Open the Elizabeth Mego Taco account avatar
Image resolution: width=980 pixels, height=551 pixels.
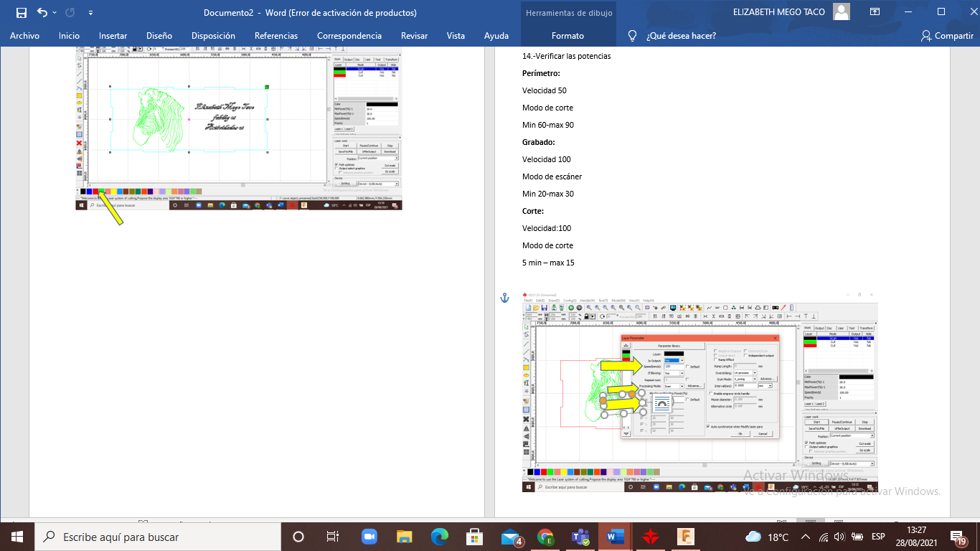pos(842,12)
